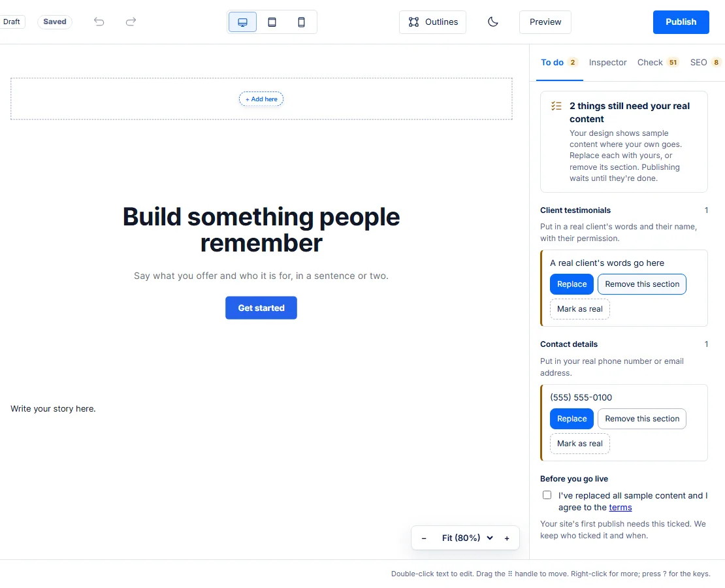The width and height of the screenshot is (725, 588).
Task: Click the (555) 555-0100 sample text
Action: (x=581, y=397)
